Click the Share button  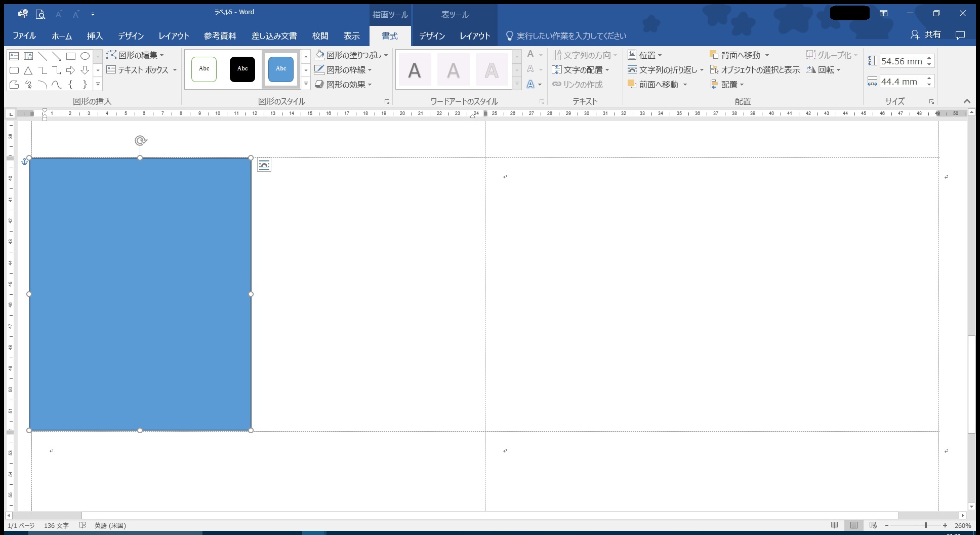pos(926,35)
